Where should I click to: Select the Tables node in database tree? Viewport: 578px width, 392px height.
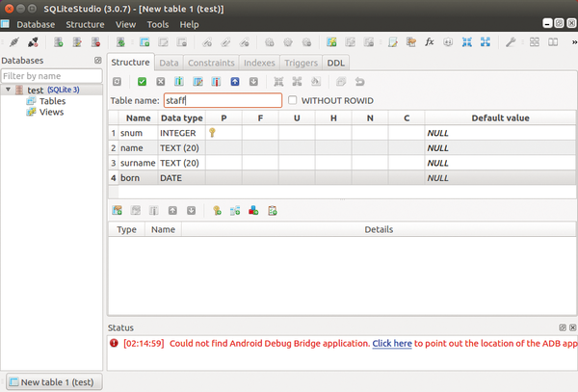(x=52, y=101)
